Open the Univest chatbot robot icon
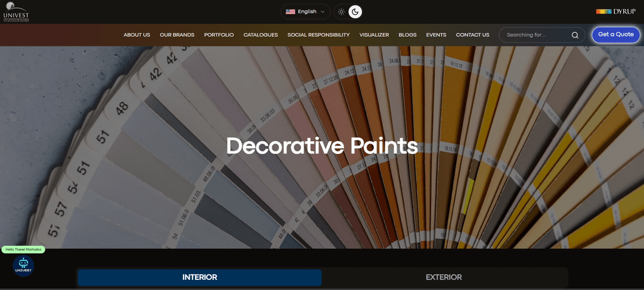Screen dimensions: 644x290 click(x=23, y=265)
